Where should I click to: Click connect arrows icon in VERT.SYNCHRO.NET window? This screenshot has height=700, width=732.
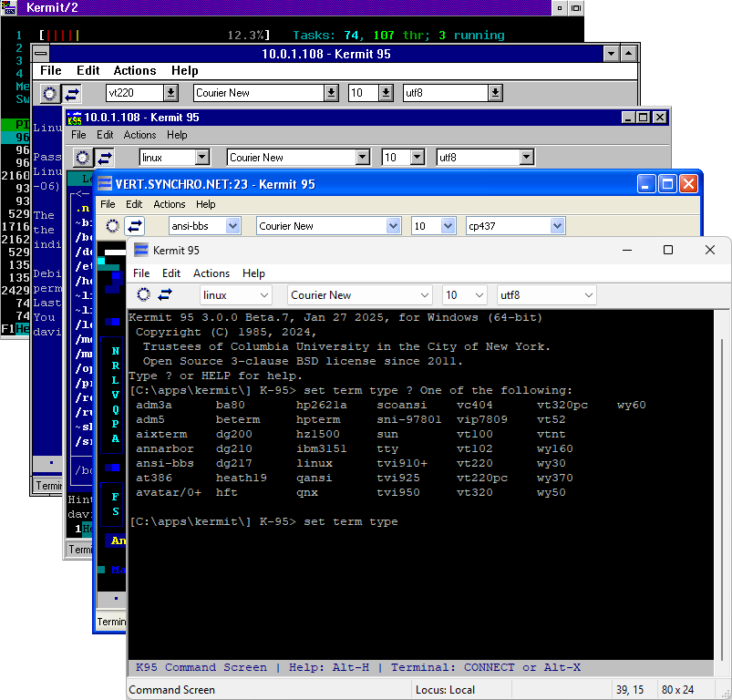(135, 226)
